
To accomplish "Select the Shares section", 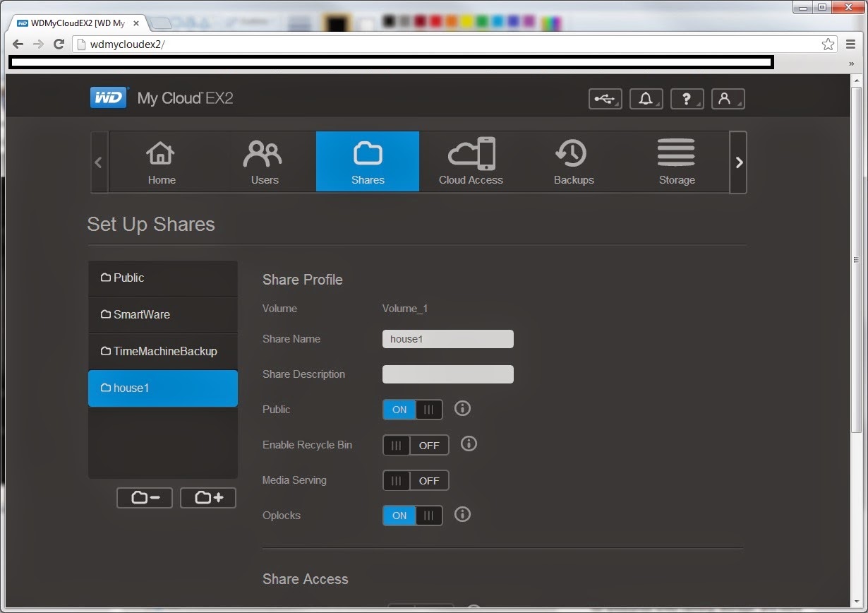I will tap(368, 162).
